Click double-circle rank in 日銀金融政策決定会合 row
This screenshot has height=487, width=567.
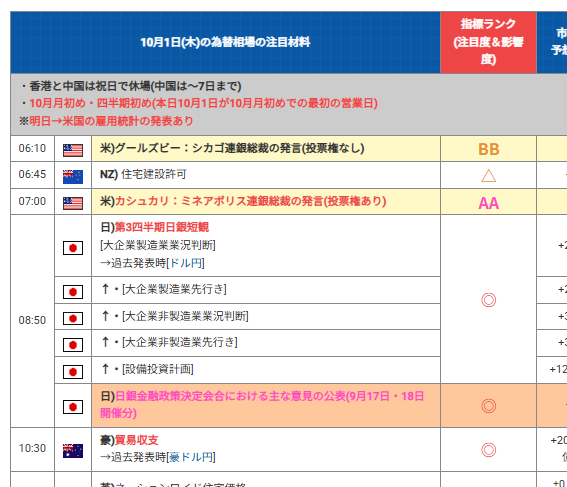[x=489, y=406]
